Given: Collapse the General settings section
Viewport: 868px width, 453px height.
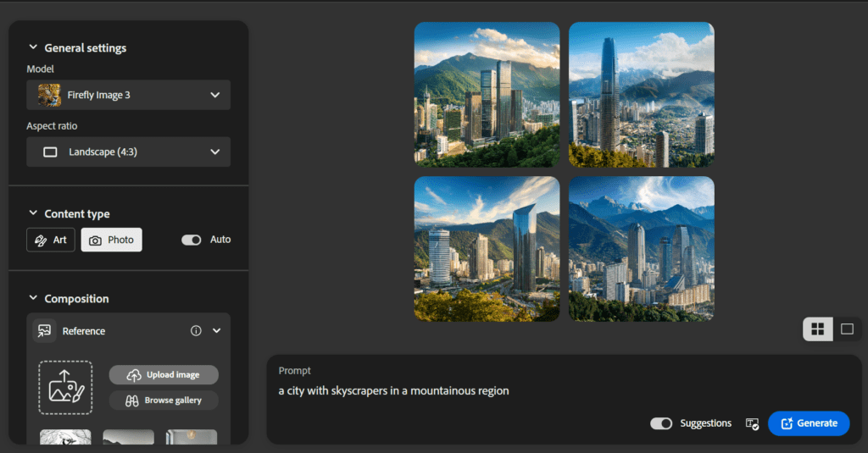Looking at the screenshot, I should point(33,47).
